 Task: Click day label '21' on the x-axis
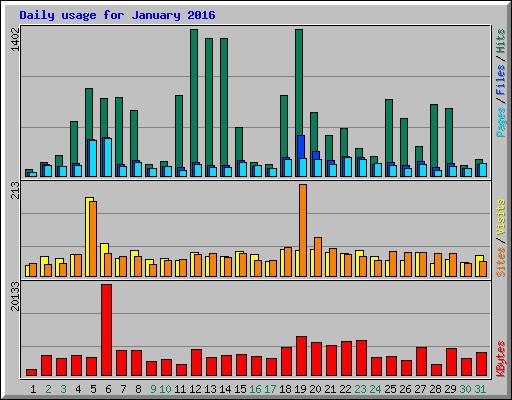click(330, 389)
